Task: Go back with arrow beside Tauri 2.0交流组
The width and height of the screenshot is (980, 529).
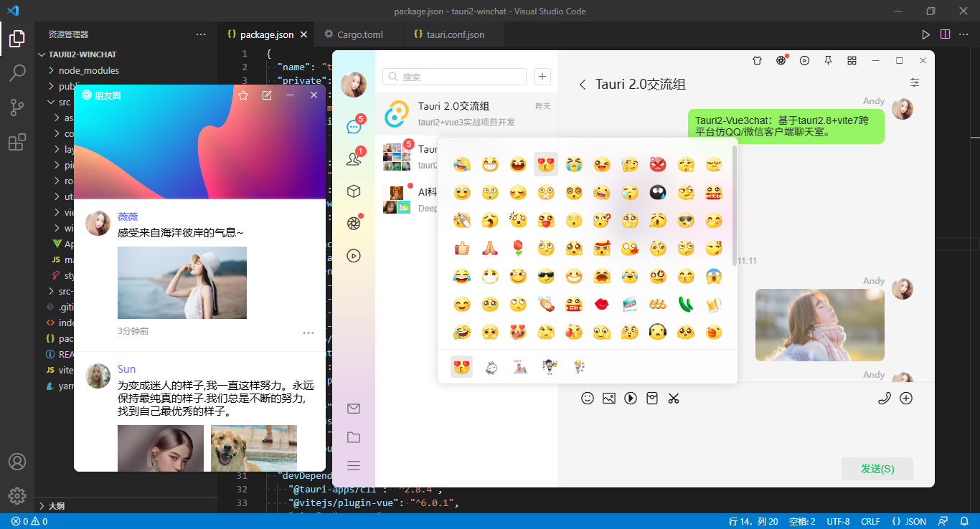Action: (583, 85)
